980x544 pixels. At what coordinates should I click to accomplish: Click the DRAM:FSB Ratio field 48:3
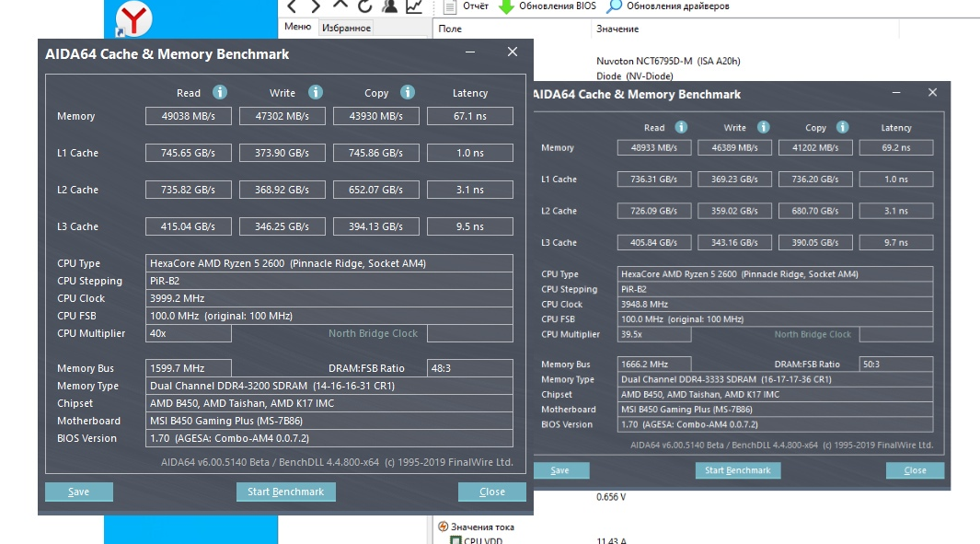[470, 368]
